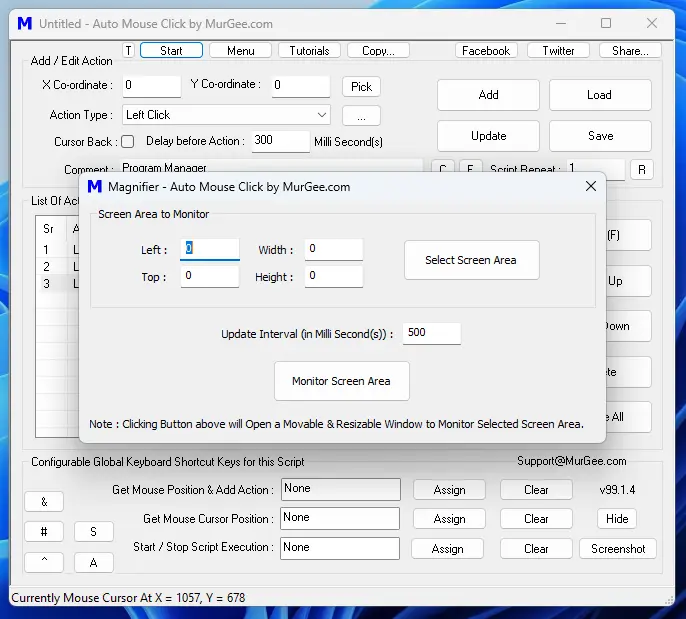This screenshot has height=619, width=686.
Task: Click Start / Stop Script Execution shortcut field
Action: pos(340,548)
